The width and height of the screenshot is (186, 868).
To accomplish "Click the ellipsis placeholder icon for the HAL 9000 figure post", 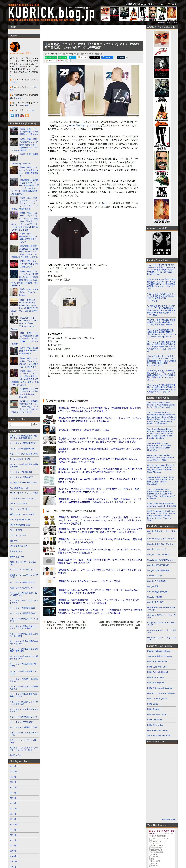I will click(x=49, y=561).
